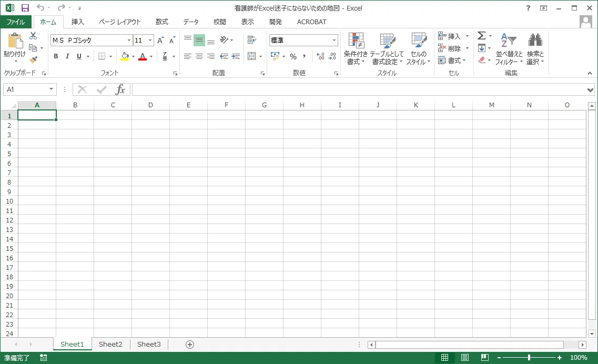Expand the formula bar with chevron
Viewport: 598px width, 364px height.
point(590,90)
